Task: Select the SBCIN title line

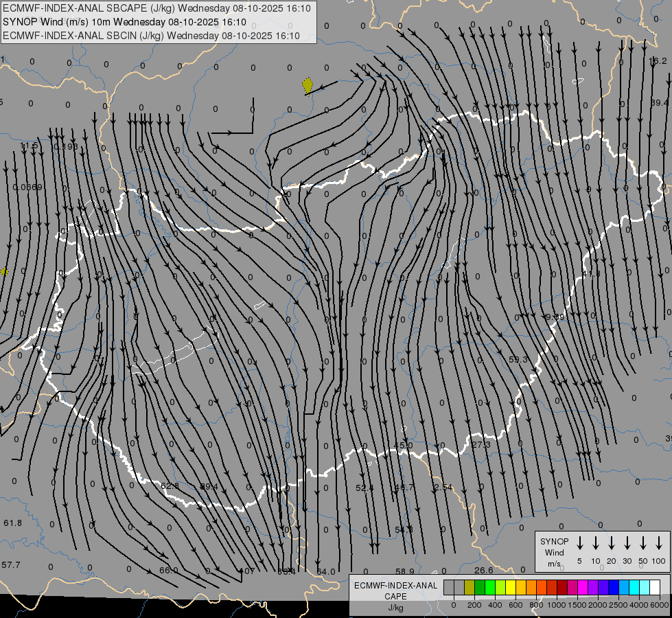Action: 151,36
